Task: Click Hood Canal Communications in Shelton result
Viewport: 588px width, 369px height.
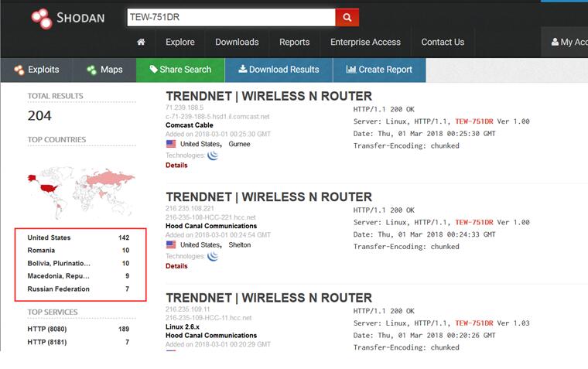Action: 211,226
